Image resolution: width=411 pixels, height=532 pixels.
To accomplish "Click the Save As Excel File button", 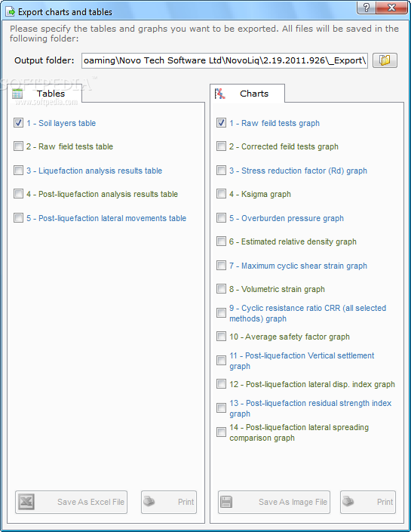I will click(x=71, y=502).
